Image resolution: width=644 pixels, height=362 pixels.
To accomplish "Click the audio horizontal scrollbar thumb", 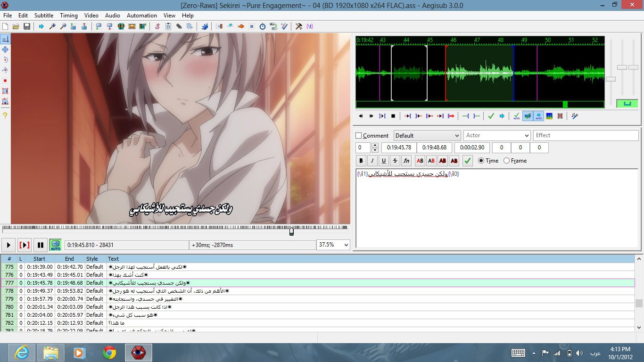I will [565, 105].
